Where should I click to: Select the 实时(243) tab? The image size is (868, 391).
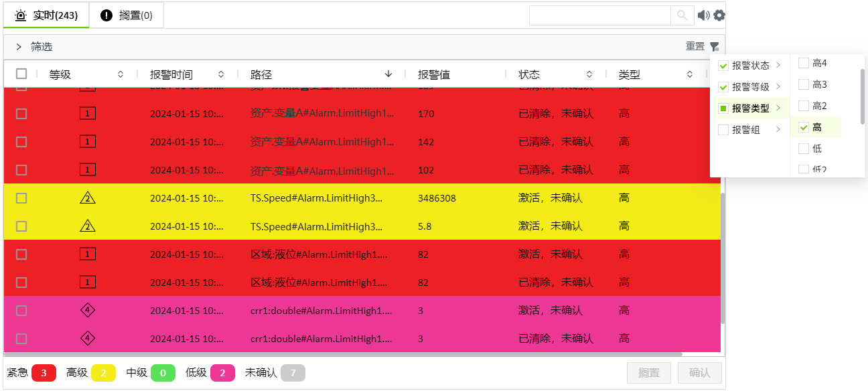click(x=46, y=15)
